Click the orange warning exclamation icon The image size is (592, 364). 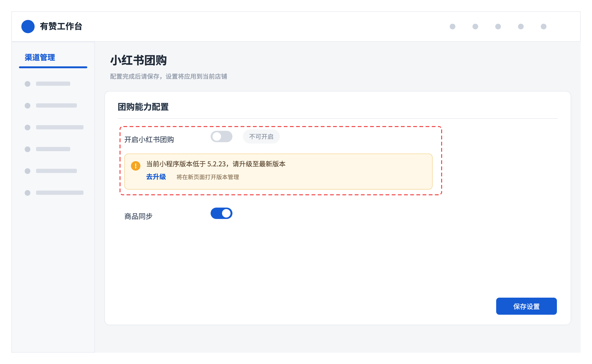point(136,166)
